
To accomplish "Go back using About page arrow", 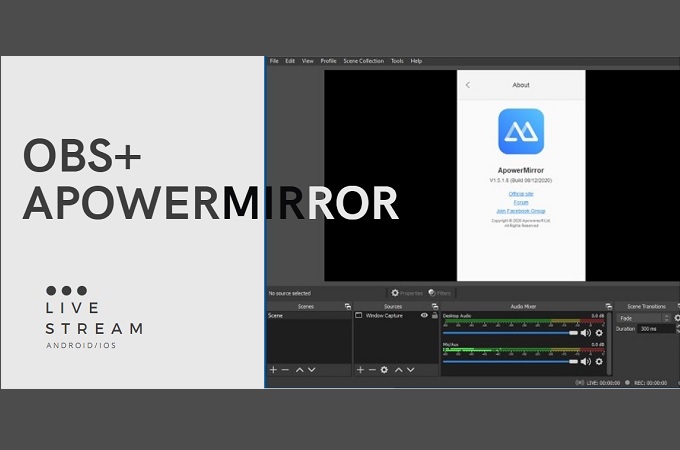I will tap(468, 85).
